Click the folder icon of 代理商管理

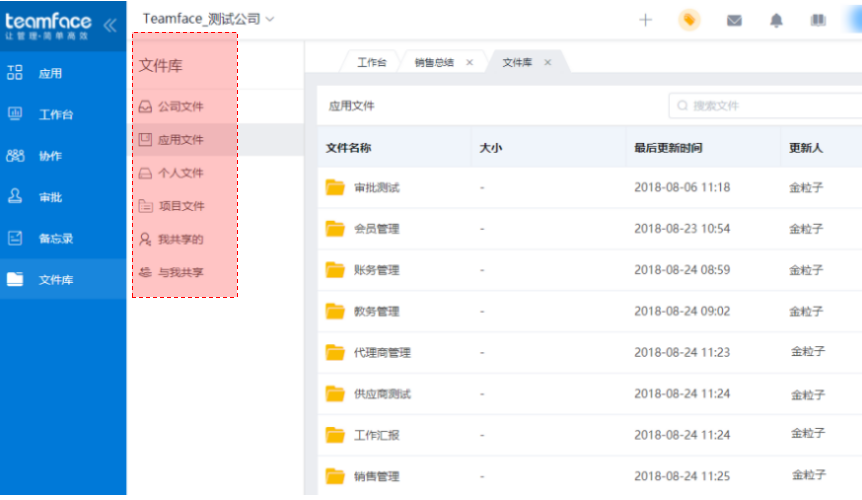(x=335, y=352)
